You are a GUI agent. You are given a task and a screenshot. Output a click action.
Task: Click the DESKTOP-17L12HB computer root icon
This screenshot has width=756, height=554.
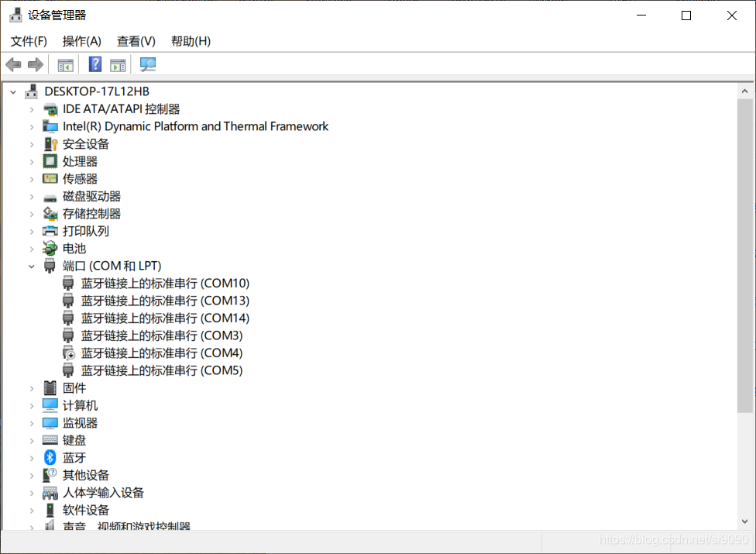coord(31,91)
